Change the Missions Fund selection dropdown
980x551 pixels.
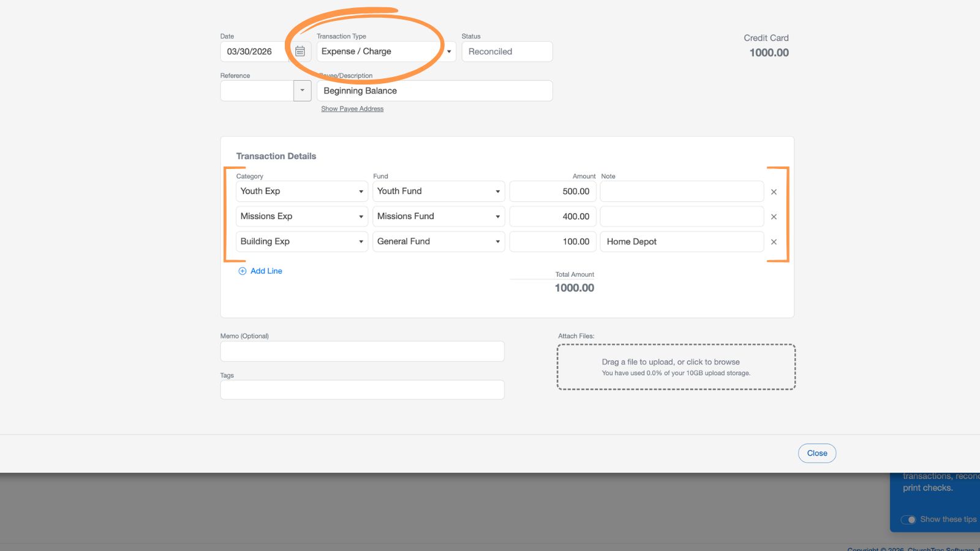[439, 217]
